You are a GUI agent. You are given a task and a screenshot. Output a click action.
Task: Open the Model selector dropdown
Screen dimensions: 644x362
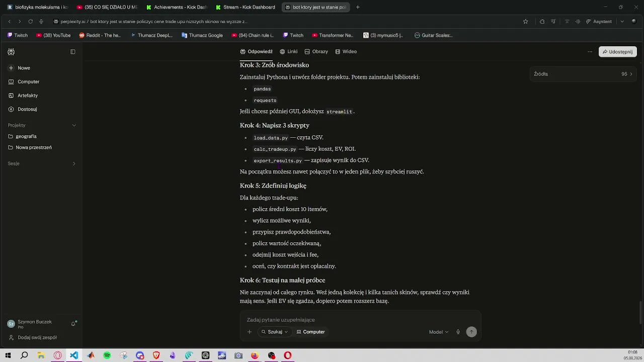coord(438,332)
